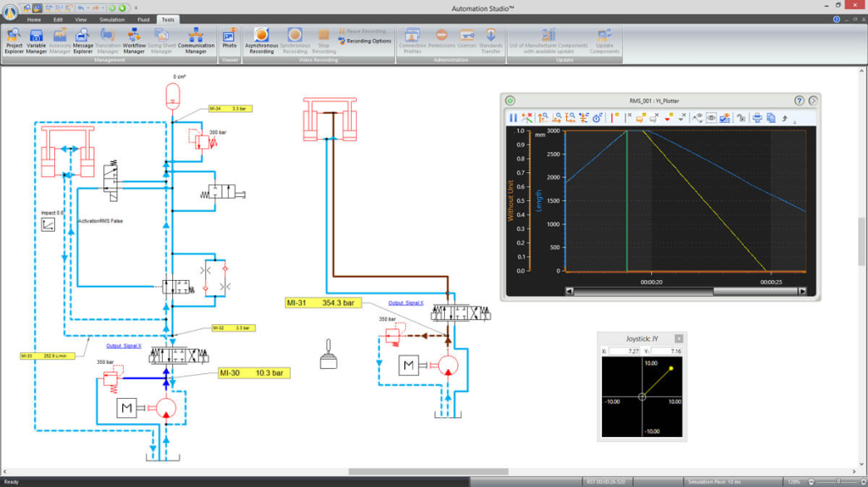Select the MI-31 354.3 bar measurement label
This screenshot has width=868, height=487.
324,303
